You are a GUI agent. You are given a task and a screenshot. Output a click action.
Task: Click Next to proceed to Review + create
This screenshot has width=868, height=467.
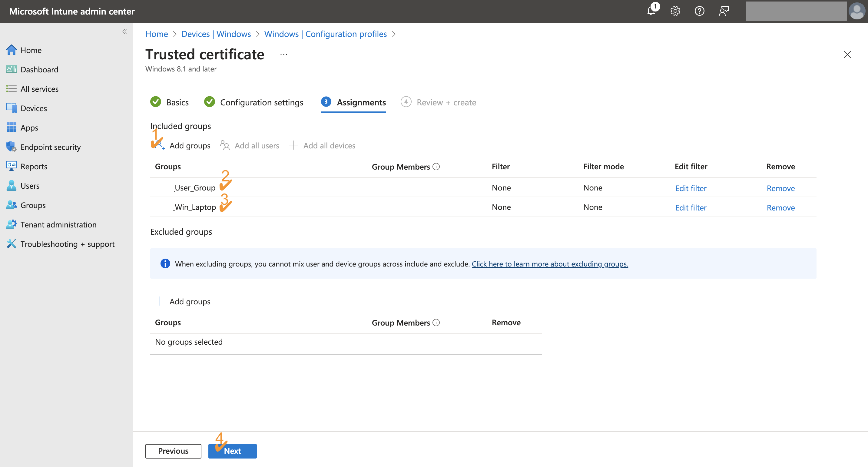[x=233, y=451]
